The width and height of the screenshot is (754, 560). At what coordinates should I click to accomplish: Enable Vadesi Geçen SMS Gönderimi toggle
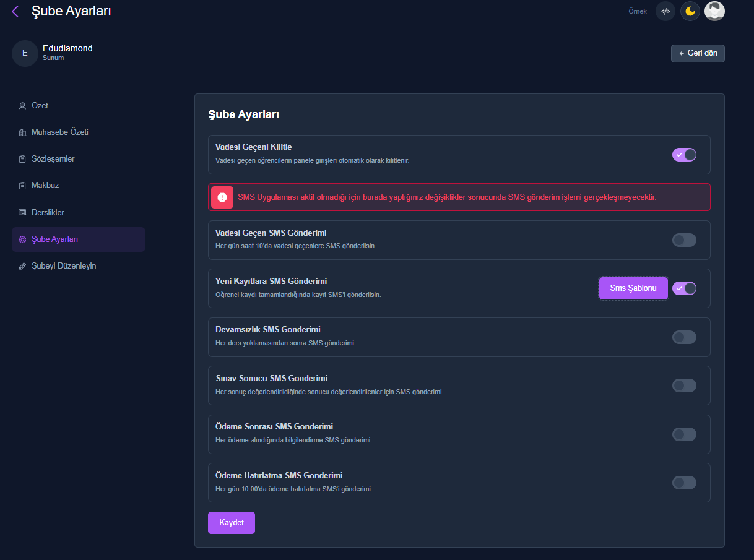684,240
